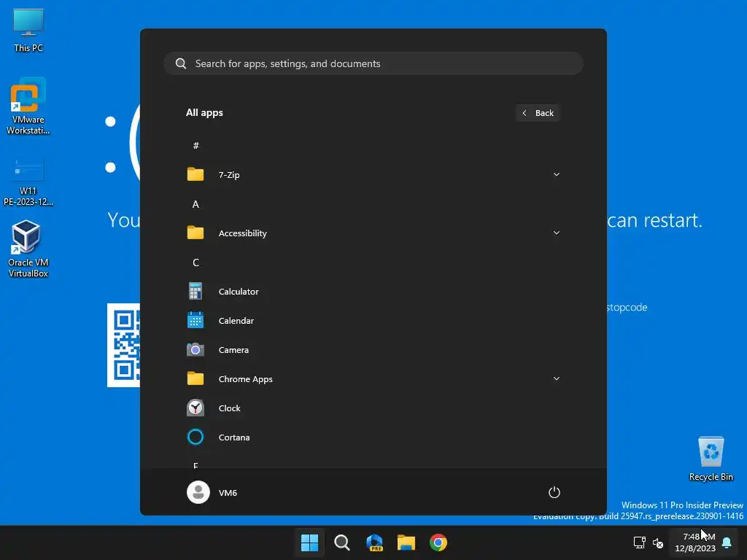Launch Microsoft Edge PRE from taskbar
The width and height of the screenshot is (747, 560).
[374, 542]
